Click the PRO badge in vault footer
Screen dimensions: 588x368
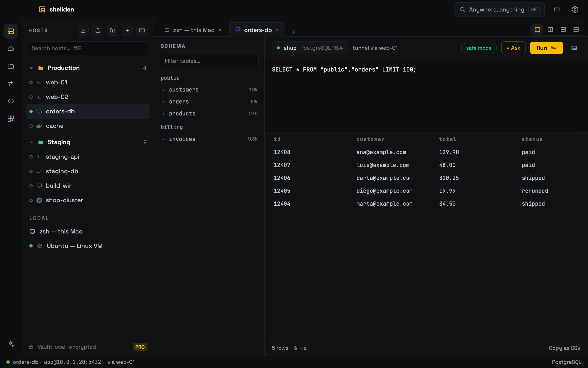pyautogui.click(x=140, y=347)
